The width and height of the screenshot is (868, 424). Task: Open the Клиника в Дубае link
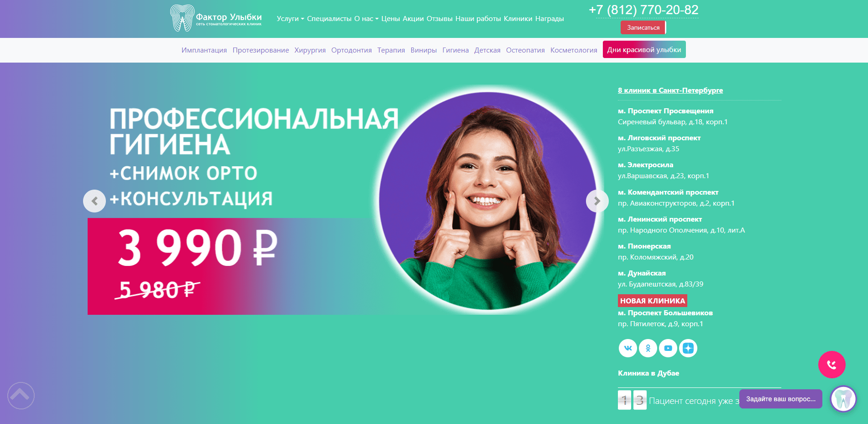[x=648, y=373]
